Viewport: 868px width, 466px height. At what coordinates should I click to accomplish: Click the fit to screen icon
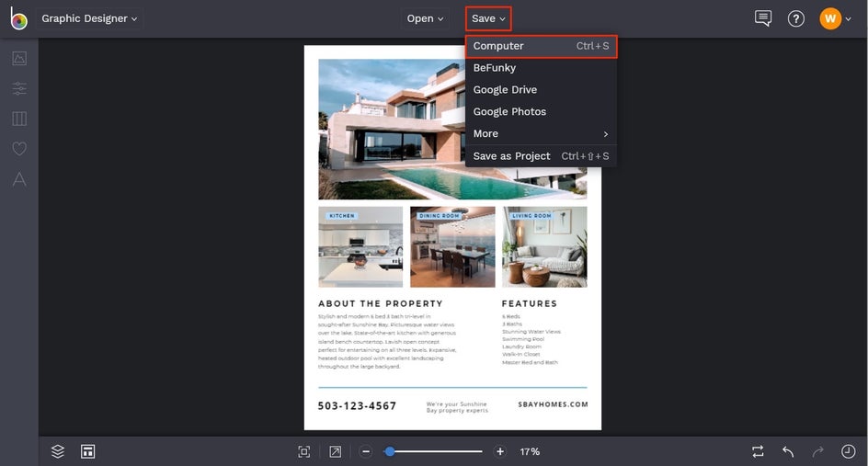[x=304, y=451]
